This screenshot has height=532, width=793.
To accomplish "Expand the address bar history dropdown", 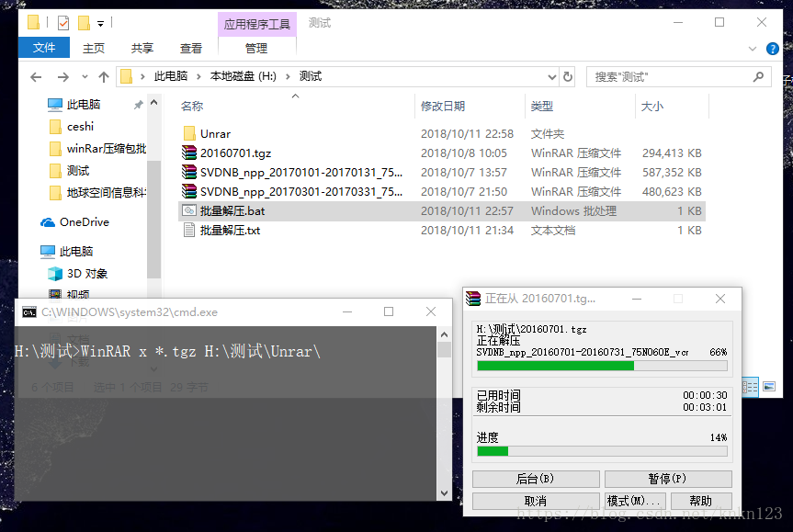I will coord(551,77).
